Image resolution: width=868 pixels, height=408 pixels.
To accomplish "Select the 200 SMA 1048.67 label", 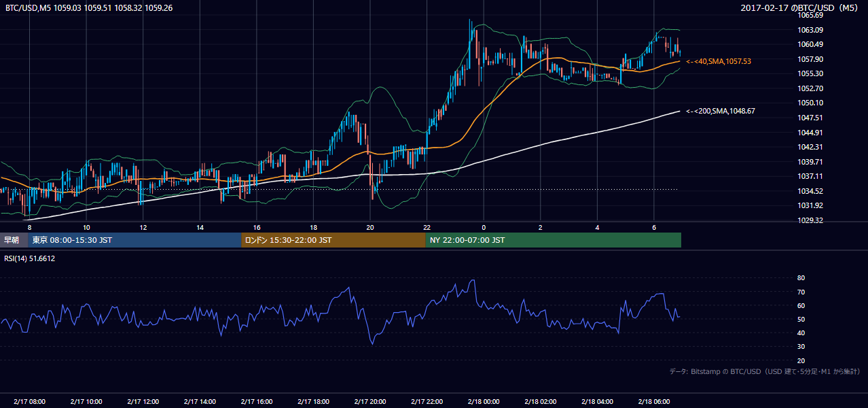I will pyautogui.click(x=721, y=111).
